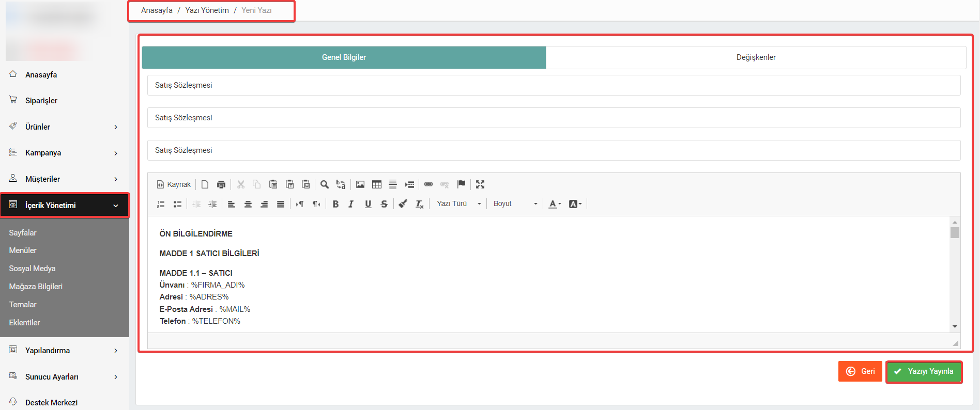Open Sosyal Medya submenu item
980x410 pixels.
pos(32,269)
